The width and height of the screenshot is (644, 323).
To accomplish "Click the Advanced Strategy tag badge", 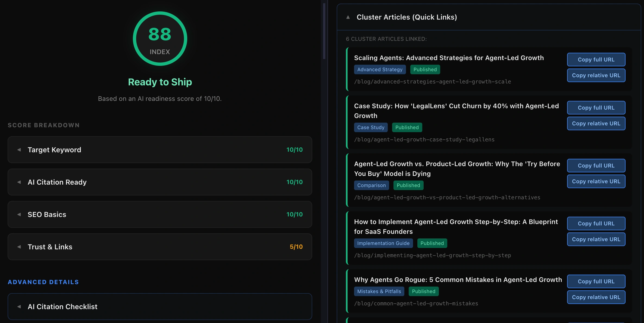I will point(380,70).
